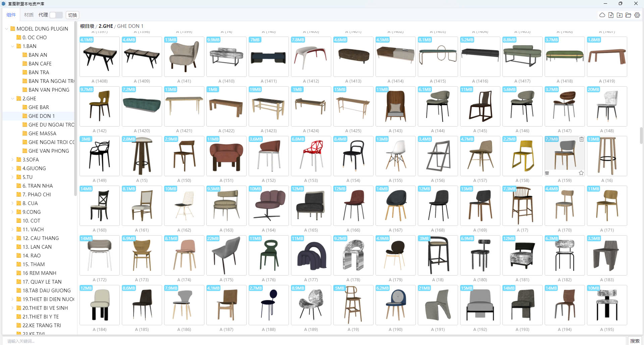This screenshot has width=644, height=345.
Task: Toggle the 代理 proxy switch
Action: (56, 15)
